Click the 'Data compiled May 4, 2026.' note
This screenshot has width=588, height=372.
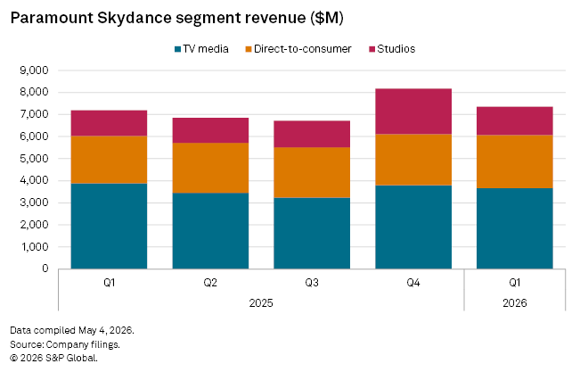[x=72, y=330]
